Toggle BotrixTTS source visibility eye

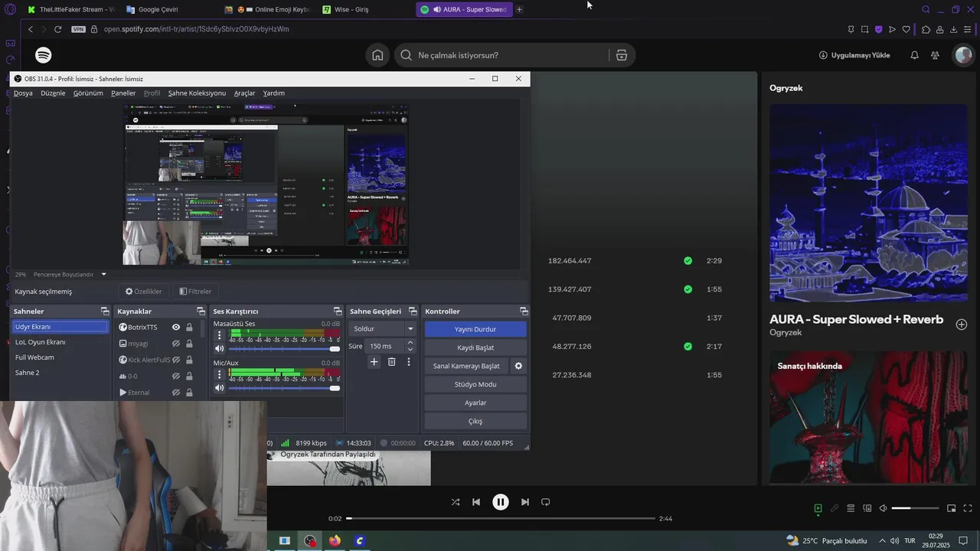point(176,328)
